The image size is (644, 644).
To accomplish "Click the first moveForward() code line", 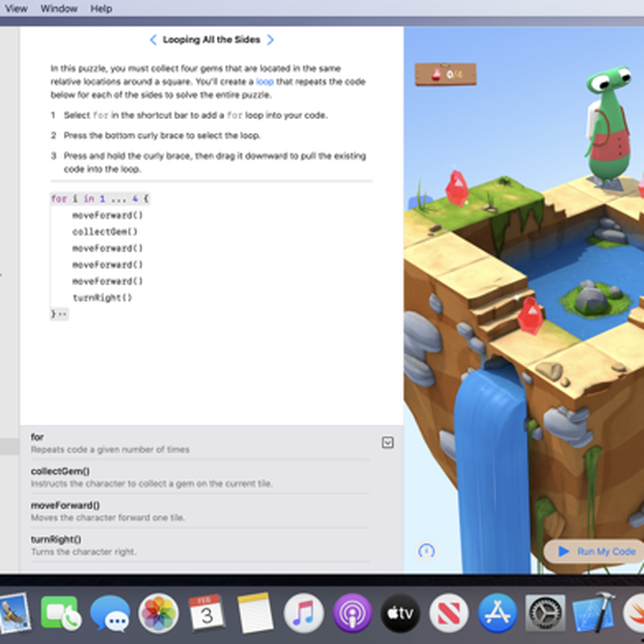I will (107, 215).
